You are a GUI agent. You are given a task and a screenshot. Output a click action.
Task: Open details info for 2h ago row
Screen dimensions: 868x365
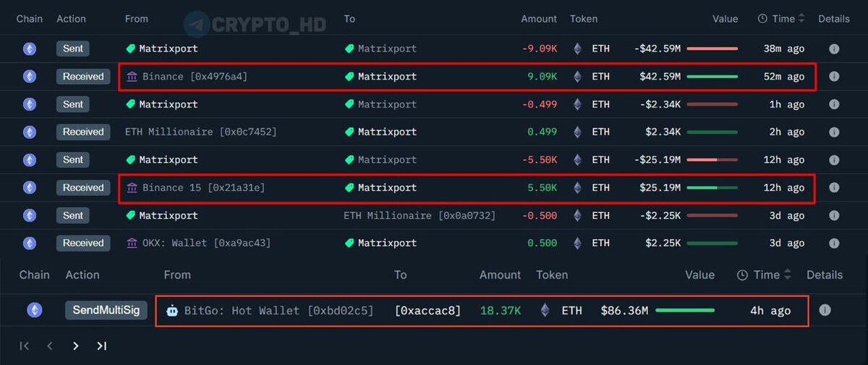834,132
